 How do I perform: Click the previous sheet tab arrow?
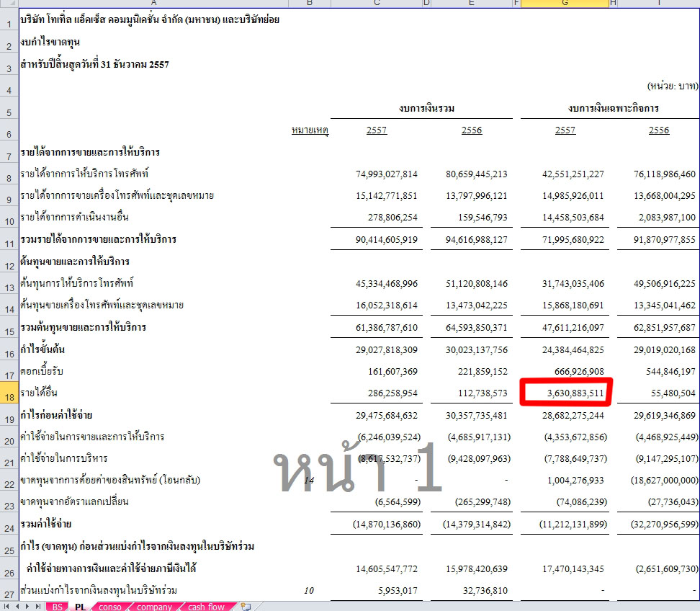pos(17,606)
